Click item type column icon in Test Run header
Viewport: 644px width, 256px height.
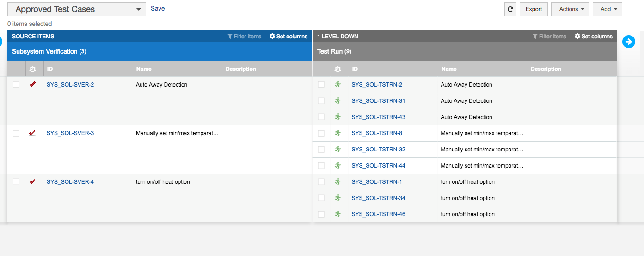(338, 69)
